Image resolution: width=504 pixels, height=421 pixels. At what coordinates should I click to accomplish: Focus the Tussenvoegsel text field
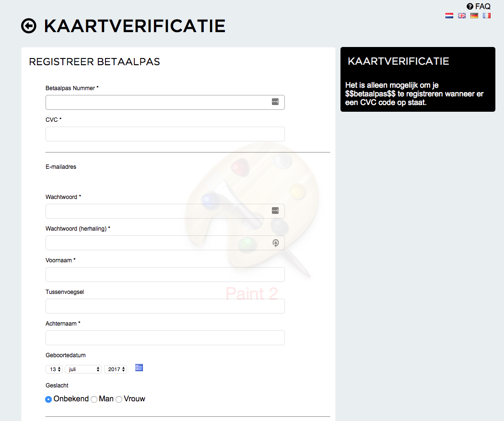coord(165,306)
